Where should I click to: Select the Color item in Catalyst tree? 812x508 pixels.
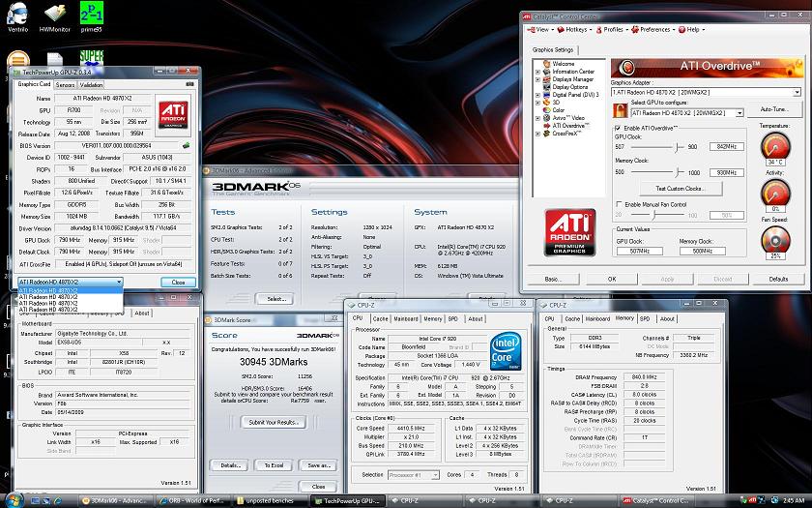[x=554, y=110]
